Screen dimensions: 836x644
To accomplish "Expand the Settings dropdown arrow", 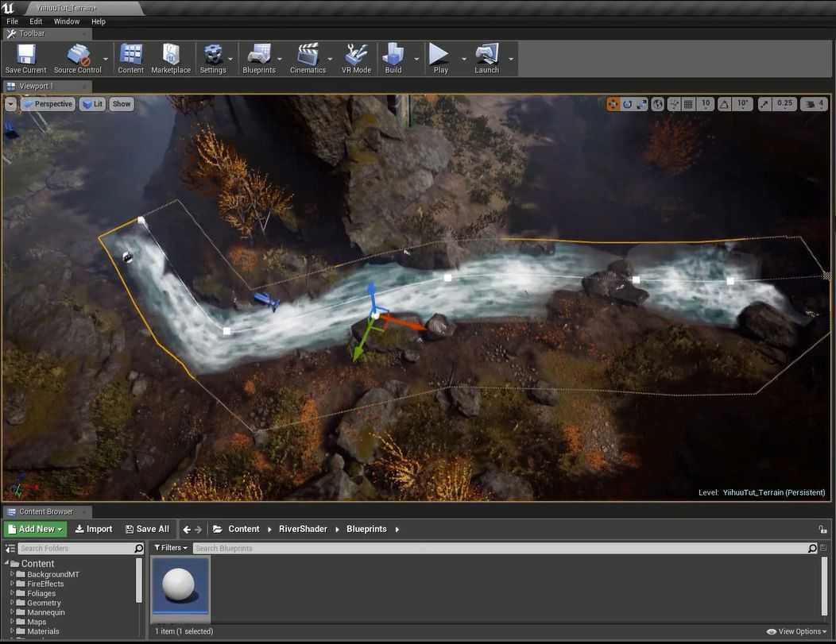I will [x=230, y=59].
